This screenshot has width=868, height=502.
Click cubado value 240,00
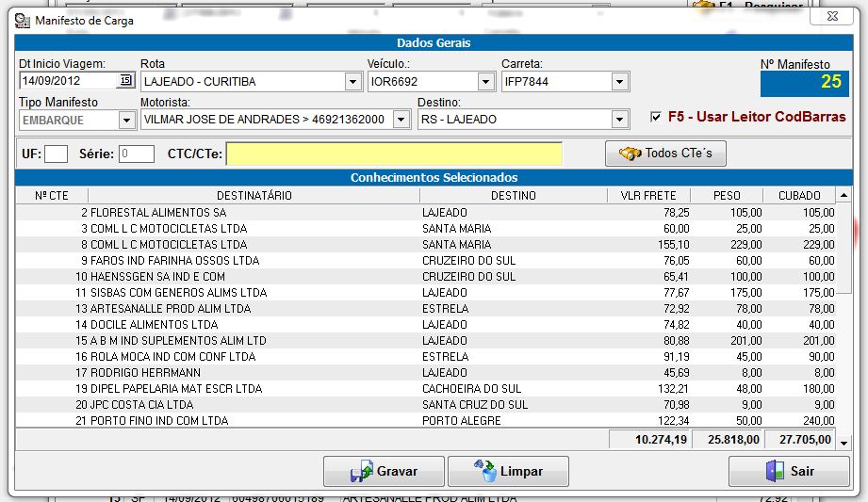[819, 421]
